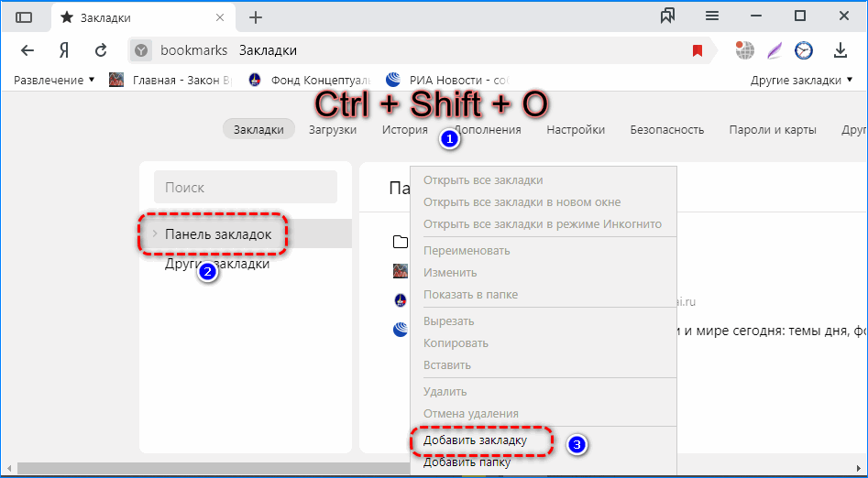Viewport: 868px width, 478px height.
Task: Open the Другие закладки dropdown on bookmarks bar
Action: coord(802,80)
